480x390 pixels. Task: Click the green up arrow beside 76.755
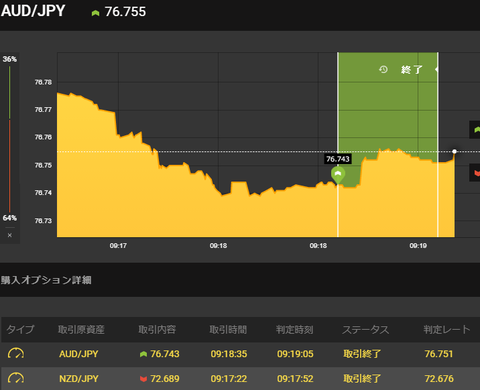tap(95, 13)
